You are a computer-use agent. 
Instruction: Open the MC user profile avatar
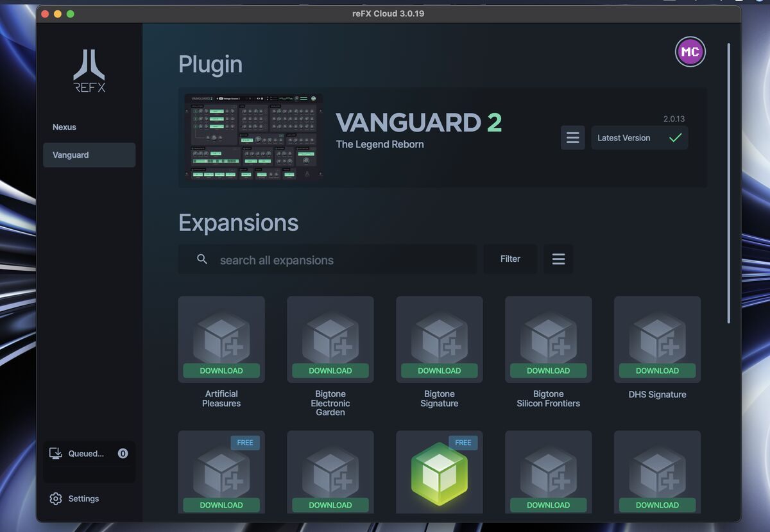point(690,52)
